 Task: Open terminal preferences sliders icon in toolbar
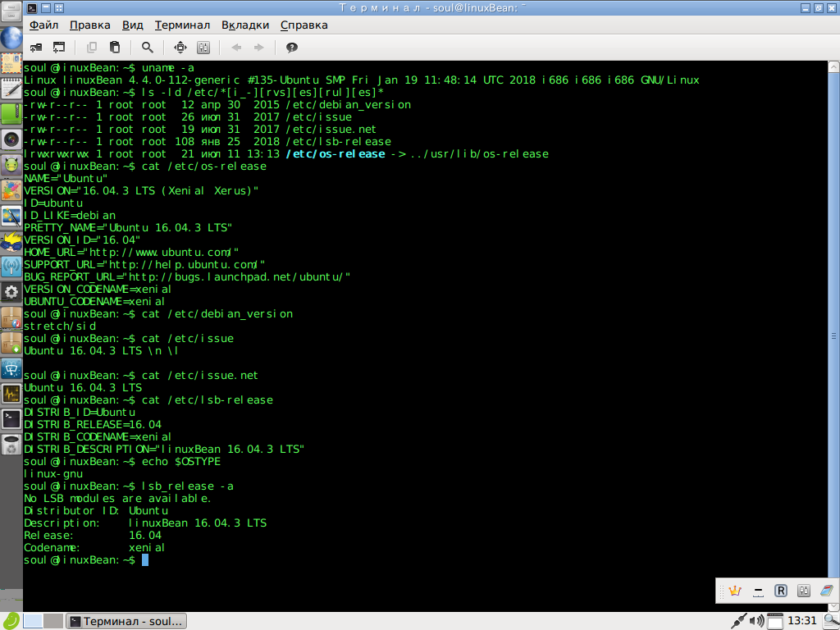click(x=203, y=48)
